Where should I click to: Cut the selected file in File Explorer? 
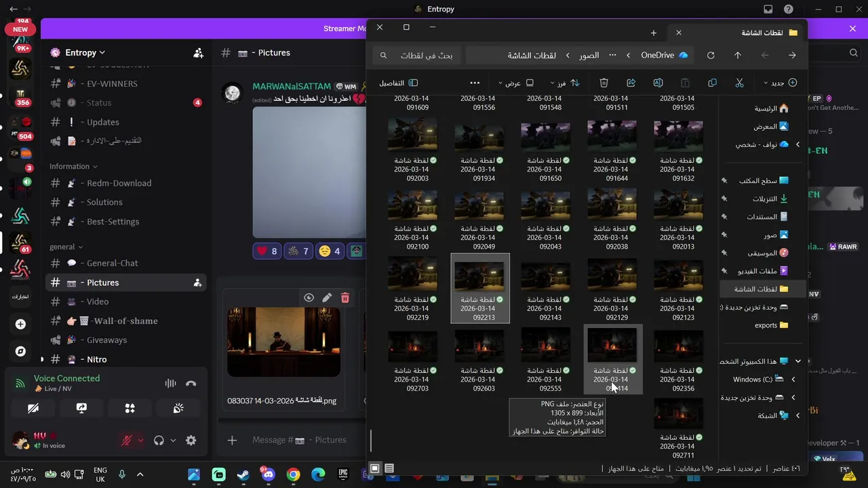(x=739, y=83)
